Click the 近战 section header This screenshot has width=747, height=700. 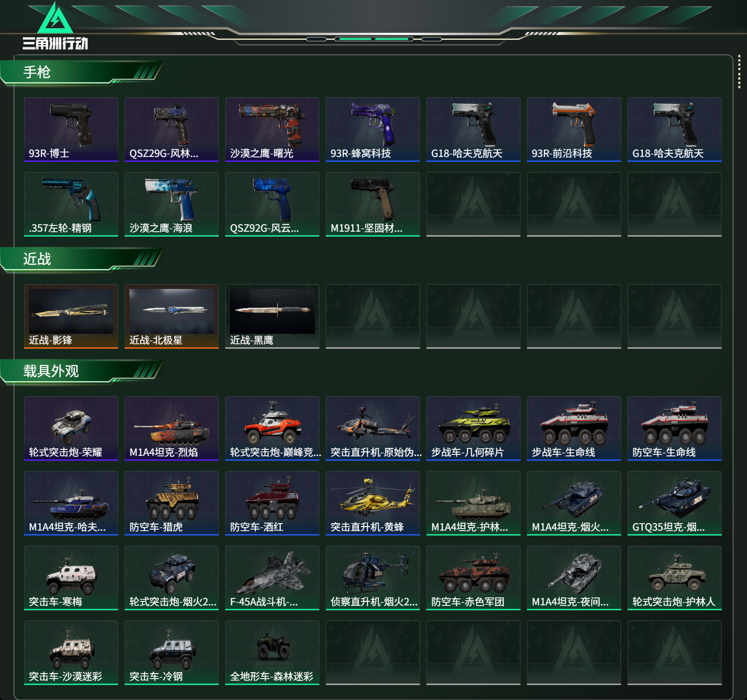81,259
